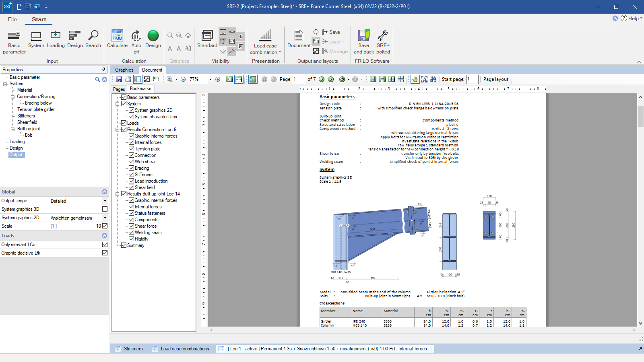The height and width of the screenshot is (362, 644).
Task: Open the binoculars find tool
Action: pos(433,79)
